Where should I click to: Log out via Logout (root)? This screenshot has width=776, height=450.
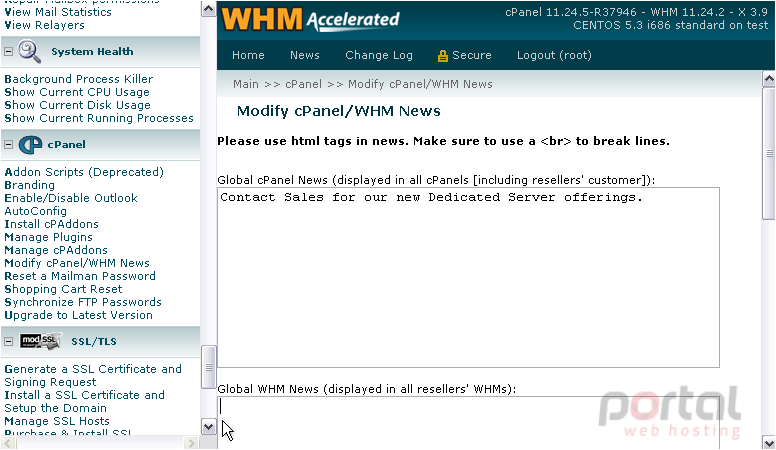[554, 55]
